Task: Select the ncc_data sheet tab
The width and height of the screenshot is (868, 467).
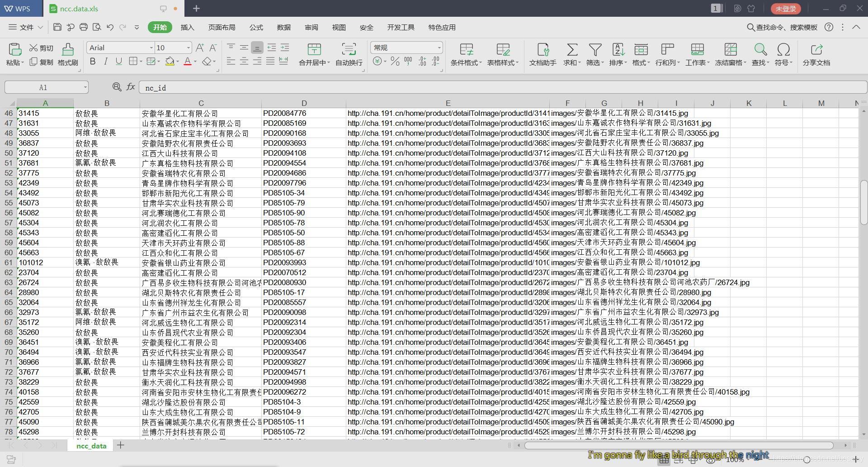Action: click(x=91, y=446)
